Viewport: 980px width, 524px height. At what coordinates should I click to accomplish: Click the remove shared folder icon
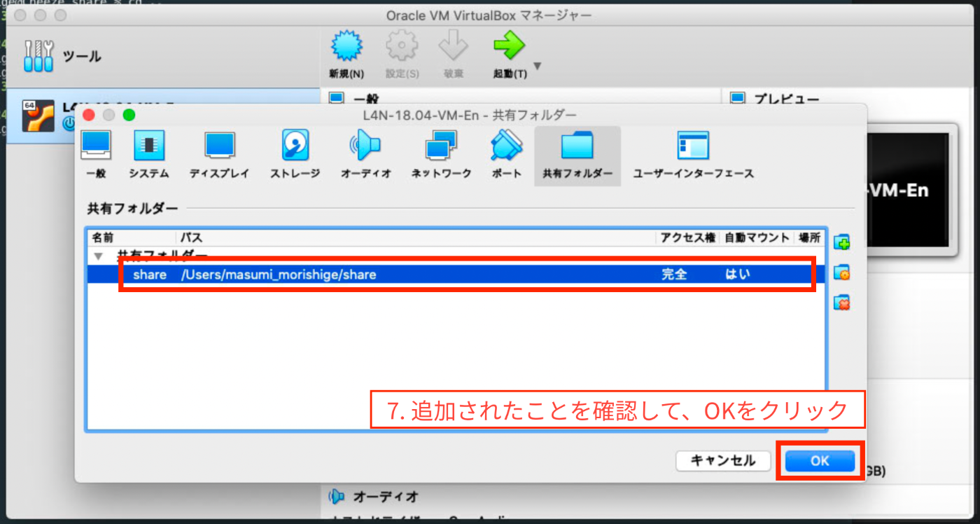coord(841,303)
